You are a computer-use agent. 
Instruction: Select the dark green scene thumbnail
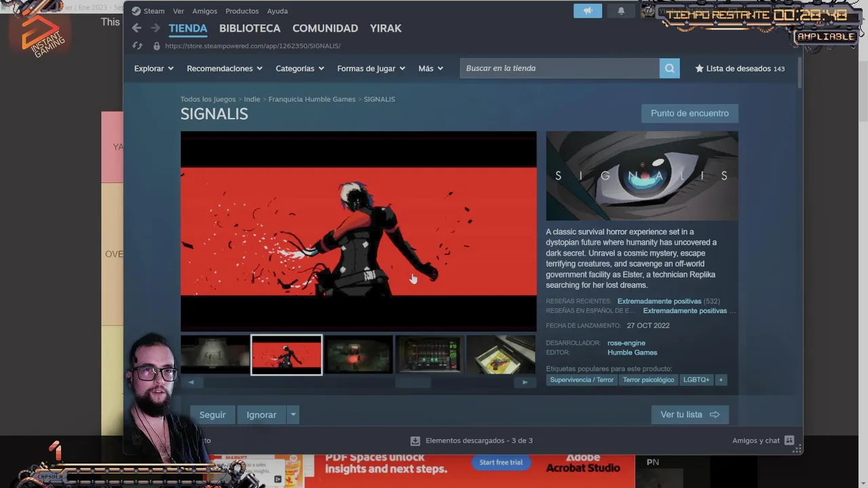[358, 354]
